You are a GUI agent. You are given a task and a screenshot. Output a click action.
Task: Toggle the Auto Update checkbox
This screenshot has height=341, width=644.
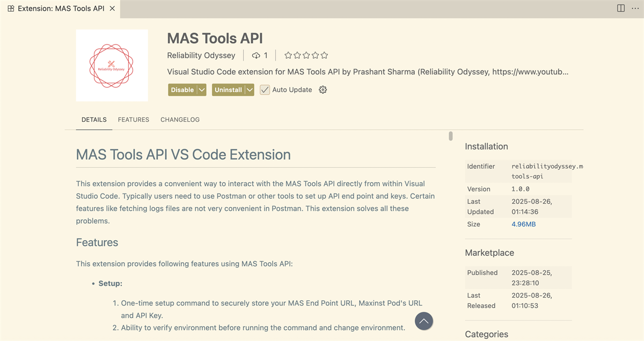[x=265, y=90]
